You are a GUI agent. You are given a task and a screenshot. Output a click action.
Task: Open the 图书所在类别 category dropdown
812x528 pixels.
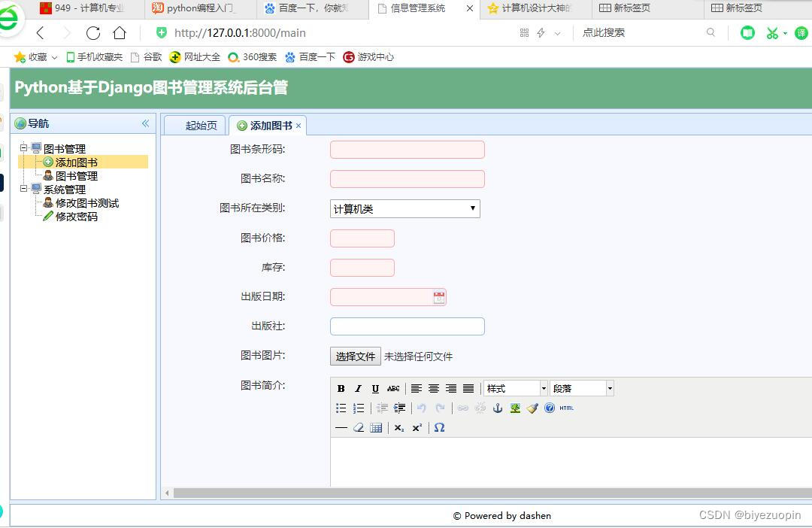click(472, 208)
